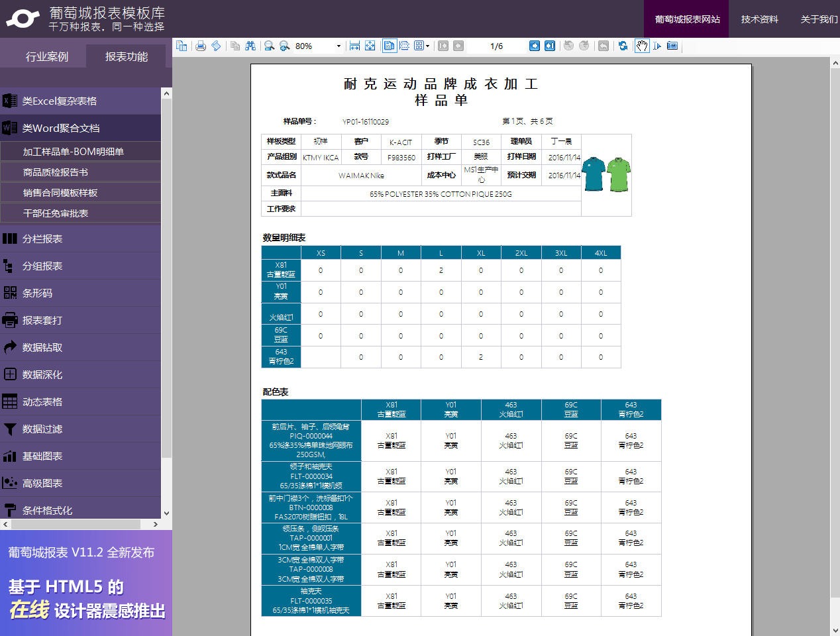This screenshot has width=840, height=636.
Task: Click the Copy icon in the viewer toolbar
Action: coord(235,46)
